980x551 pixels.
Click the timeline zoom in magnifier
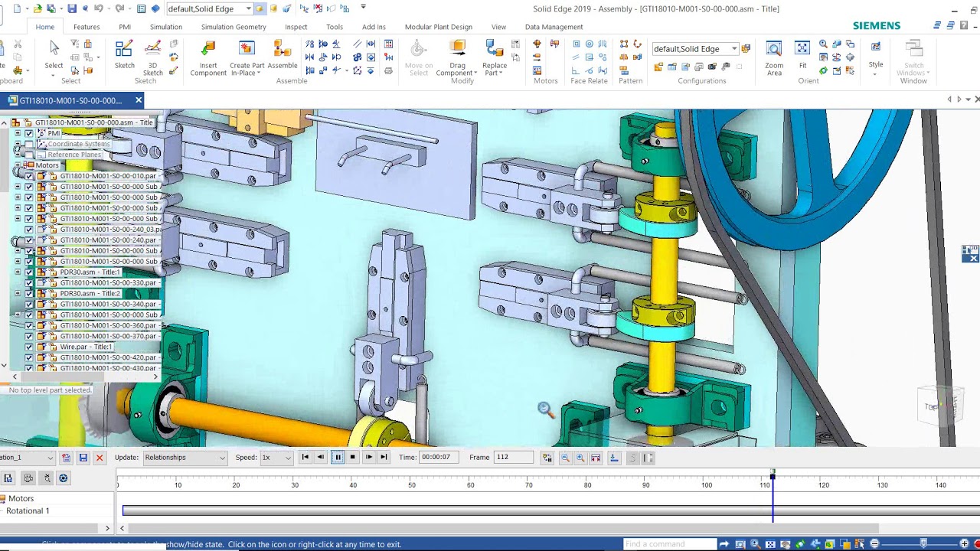pyautogui.click(x=580, y=458)
